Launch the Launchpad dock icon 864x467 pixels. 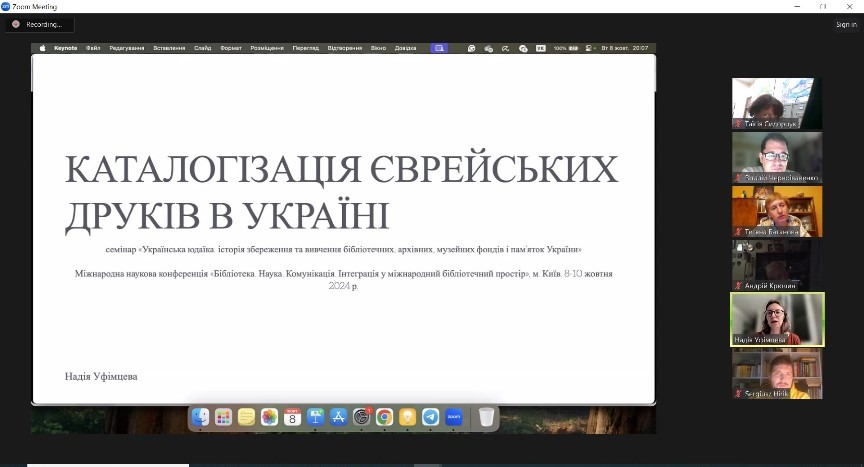coord(223,417)
